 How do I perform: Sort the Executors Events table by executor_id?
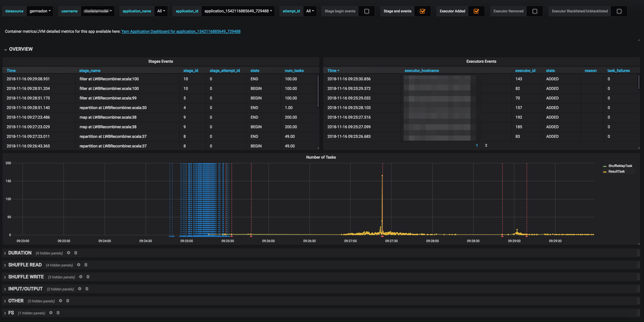[525, 71]
